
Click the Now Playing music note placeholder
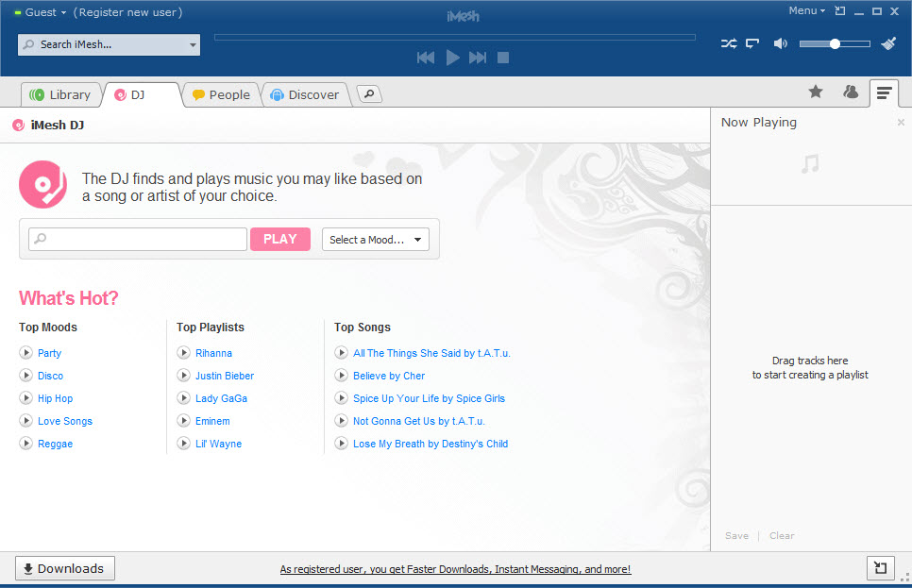click(810, 163)
